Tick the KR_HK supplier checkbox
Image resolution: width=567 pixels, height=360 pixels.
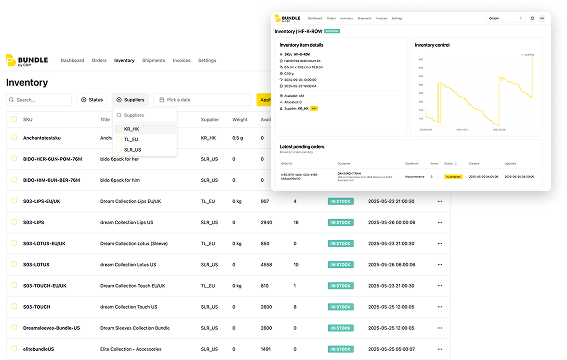pyautogui.click(x=119, y=129)
